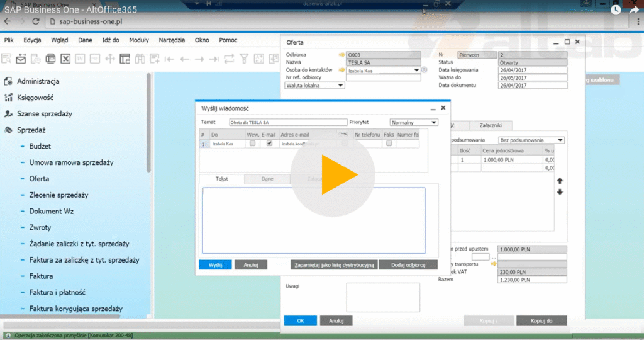
Task: Go to the next record arrow
Action: [199, 59]
